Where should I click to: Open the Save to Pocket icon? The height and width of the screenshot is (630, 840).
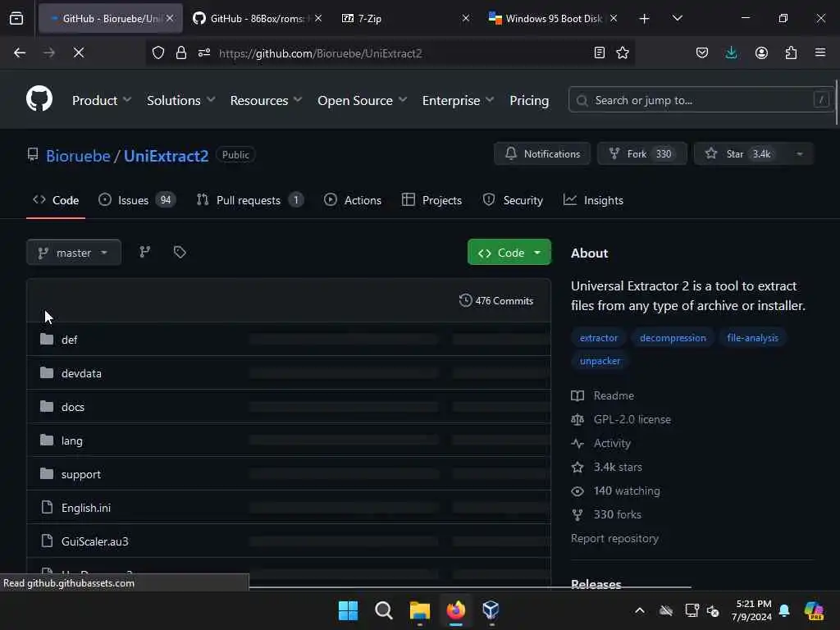(x=702, y=52)
